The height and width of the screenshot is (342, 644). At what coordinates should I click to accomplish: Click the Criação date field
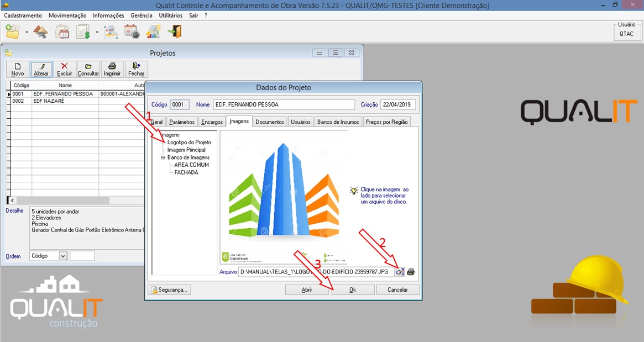coord(398,104)
